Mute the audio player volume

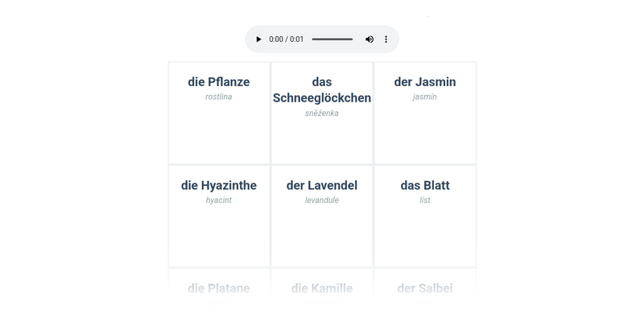coord(369,39)
